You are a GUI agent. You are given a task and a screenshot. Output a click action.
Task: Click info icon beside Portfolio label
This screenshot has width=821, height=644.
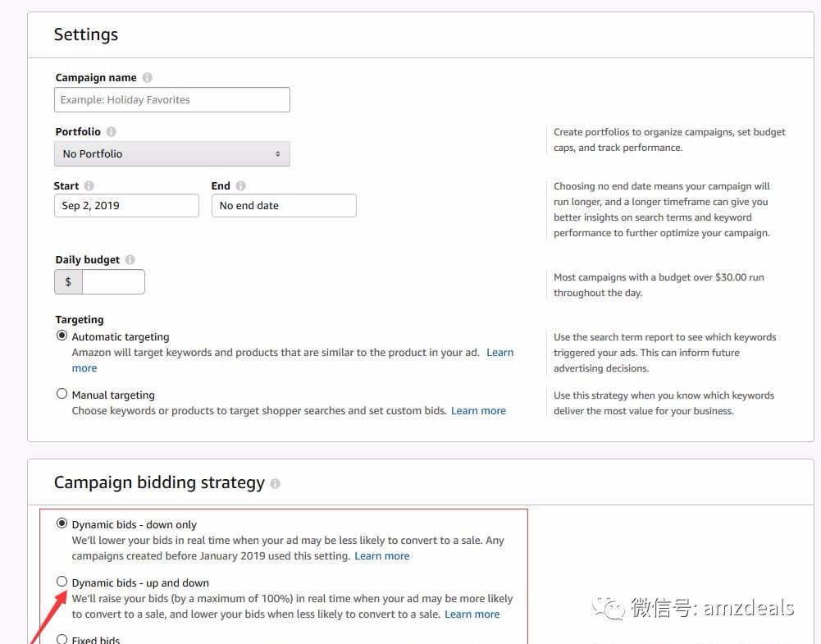coord(112,132)
